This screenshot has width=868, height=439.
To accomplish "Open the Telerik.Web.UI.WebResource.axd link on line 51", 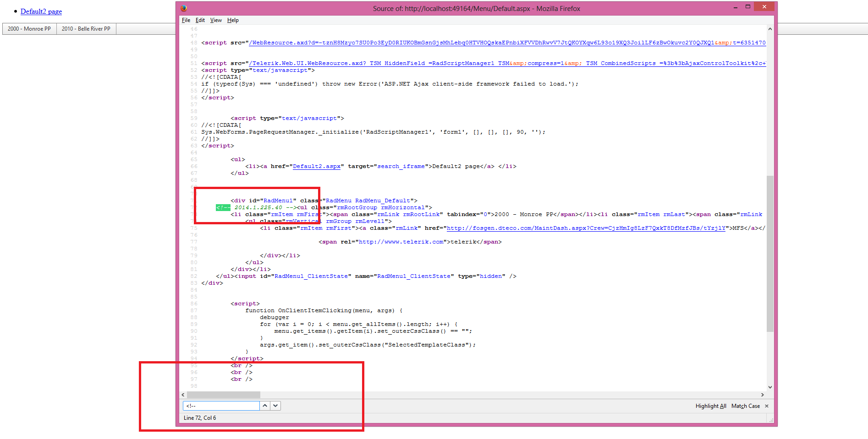I will tap(507, 63).
